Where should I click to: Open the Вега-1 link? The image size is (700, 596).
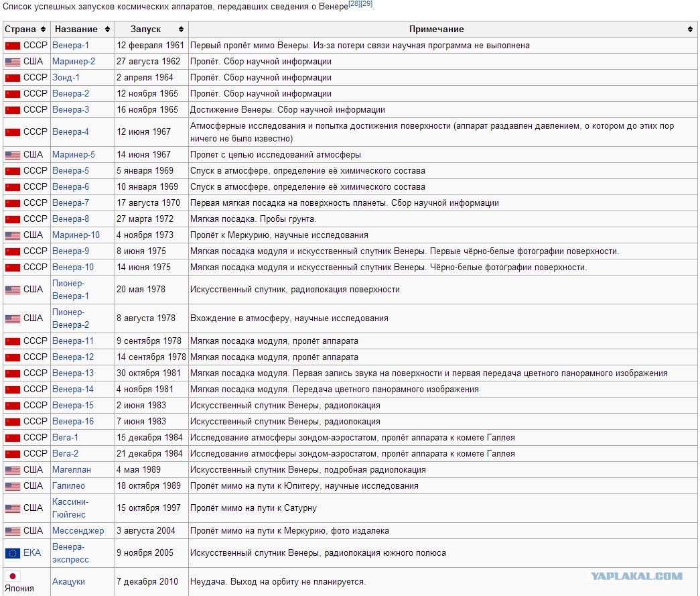65,437
